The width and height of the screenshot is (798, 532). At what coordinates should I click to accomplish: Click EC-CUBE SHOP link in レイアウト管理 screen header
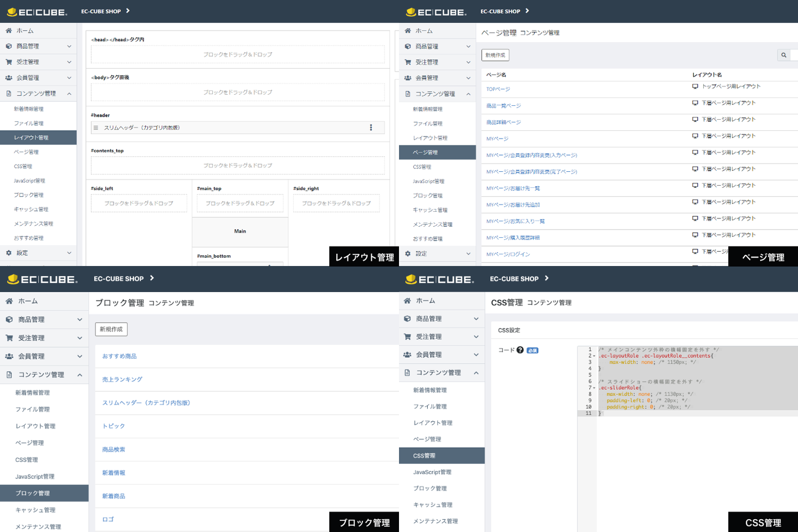[x=101, y=11]
